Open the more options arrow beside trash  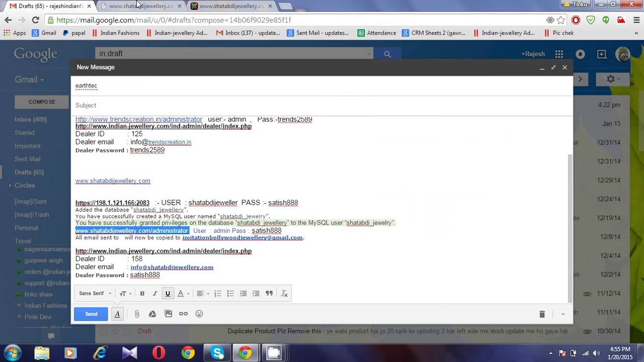coord(563,314)
